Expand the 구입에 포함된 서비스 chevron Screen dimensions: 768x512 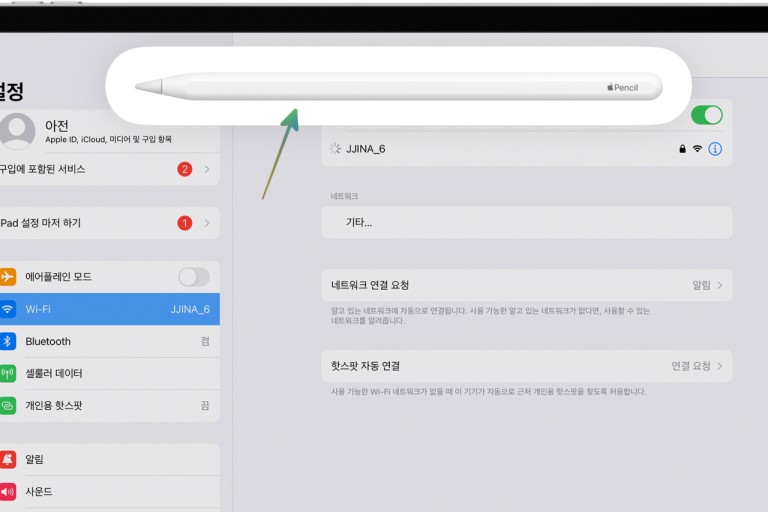(x=207, y=170)
